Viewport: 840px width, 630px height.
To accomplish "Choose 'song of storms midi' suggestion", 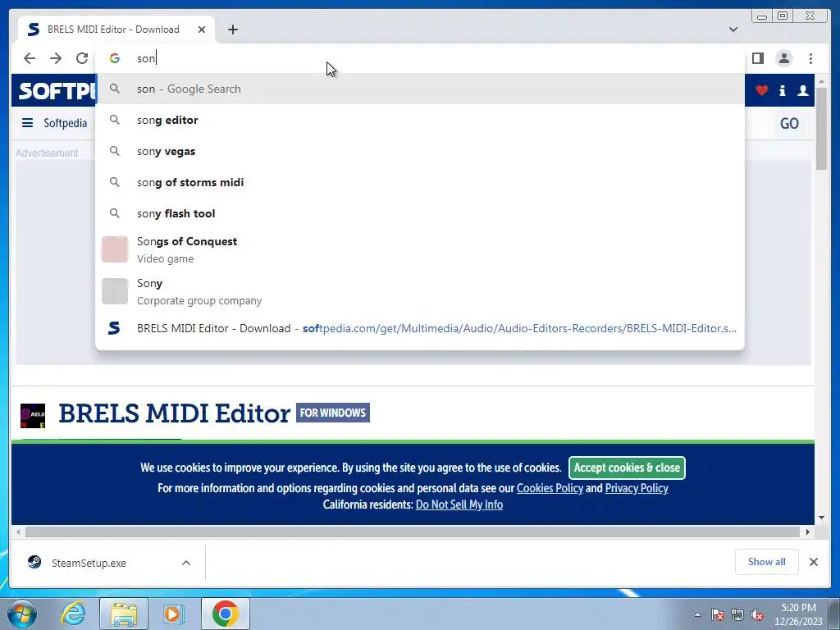I will (x=420, y=182).
